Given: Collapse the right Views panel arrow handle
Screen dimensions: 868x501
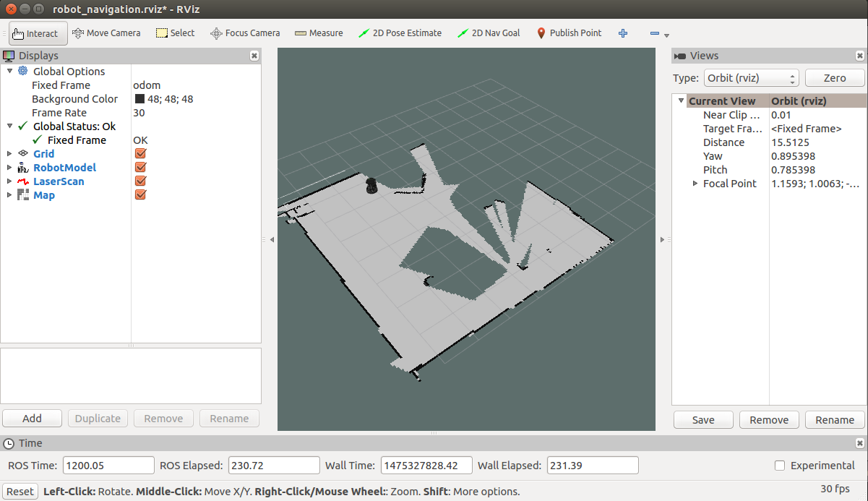Looking at the screenshot, I should point(662,240).
